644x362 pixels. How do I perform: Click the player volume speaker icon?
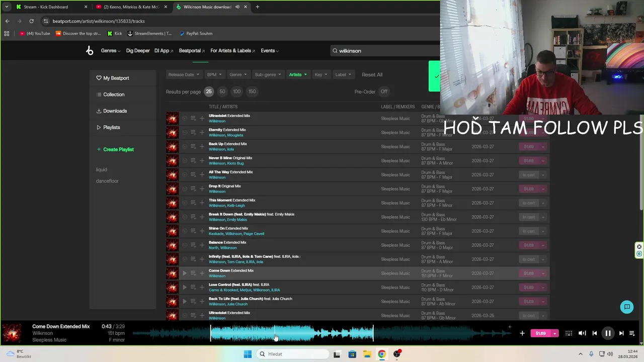click(582, 333)
